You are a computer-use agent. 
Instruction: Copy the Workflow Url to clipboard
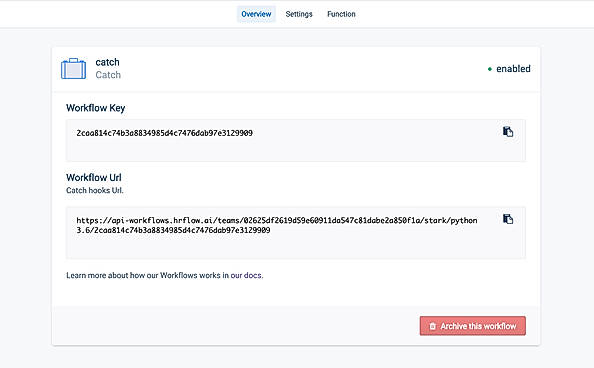coord(508,219)
